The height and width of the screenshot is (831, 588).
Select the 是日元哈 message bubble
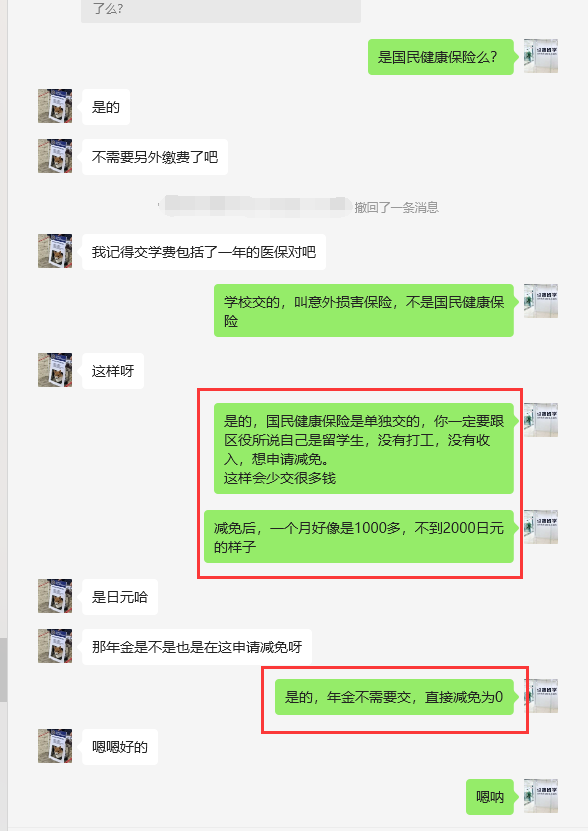coord(120,597)
